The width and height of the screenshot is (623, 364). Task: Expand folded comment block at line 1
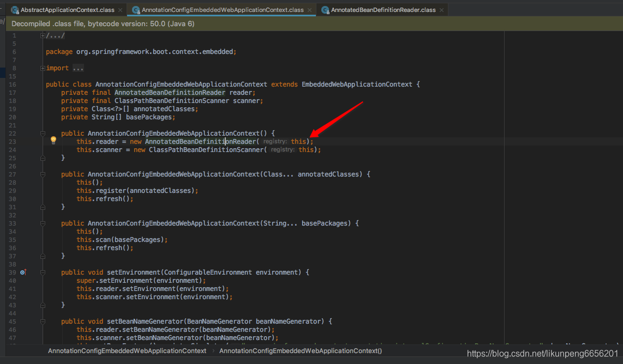tap(43, 36)
